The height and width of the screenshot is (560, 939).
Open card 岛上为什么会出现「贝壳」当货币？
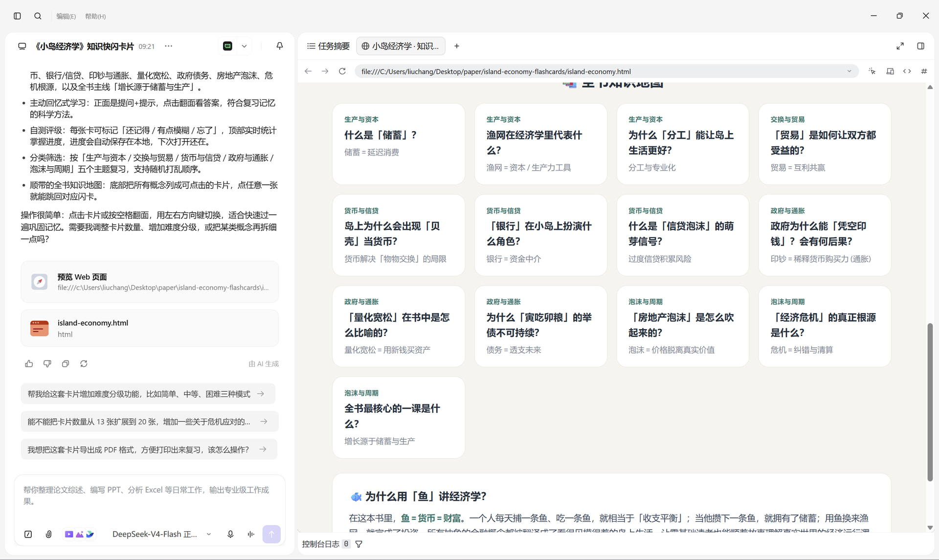[x=399, y=235]
